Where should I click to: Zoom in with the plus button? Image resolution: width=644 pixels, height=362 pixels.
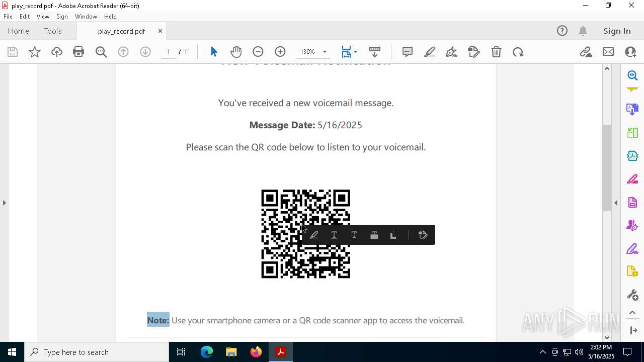280,52
